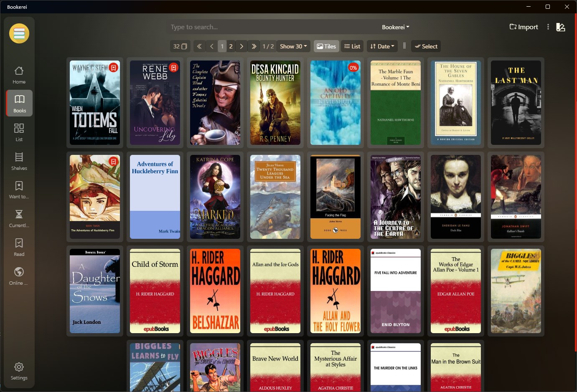The width and height of the screenshot is (577, 392).
Task: Open the Brave New World book
Action: (x=275, y=367)
